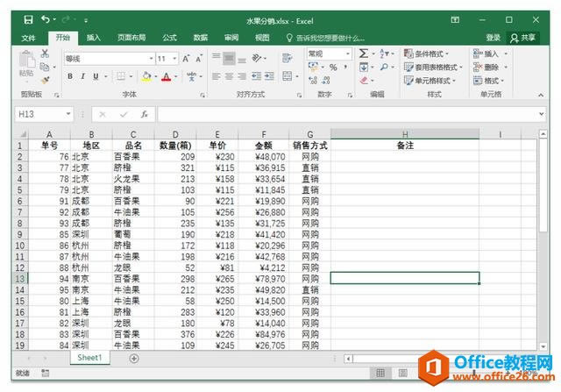Select the Format Painter brush
This screenshot has width=561, height=392.
point(45,80)
